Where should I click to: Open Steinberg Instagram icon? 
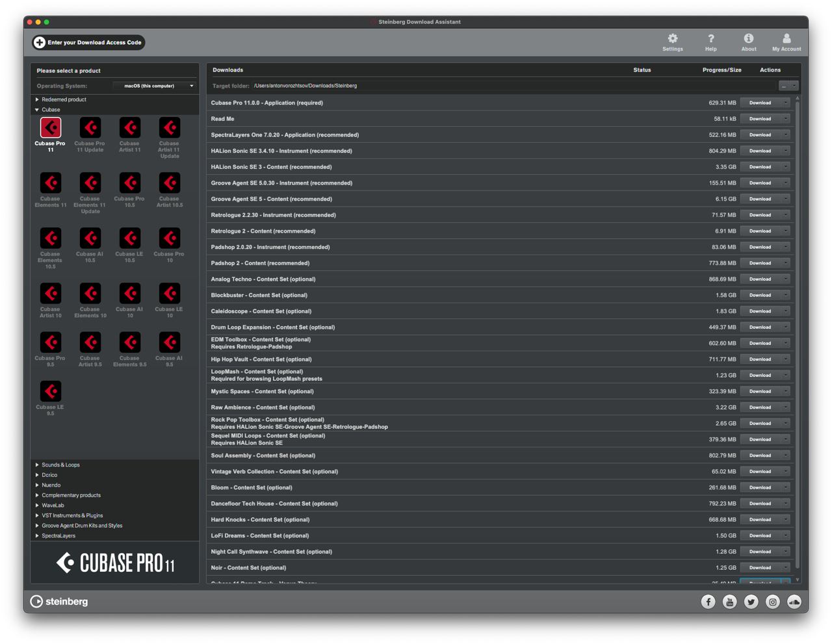[x=773, y=602]
